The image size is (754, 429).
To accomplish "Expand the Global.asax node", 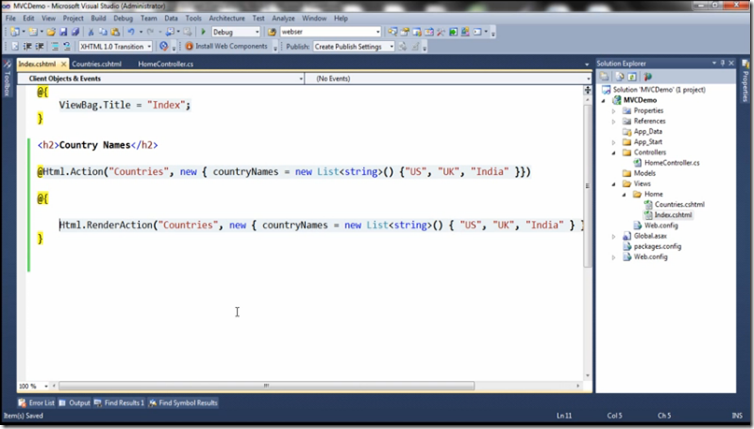I will (x=614, y=236).
